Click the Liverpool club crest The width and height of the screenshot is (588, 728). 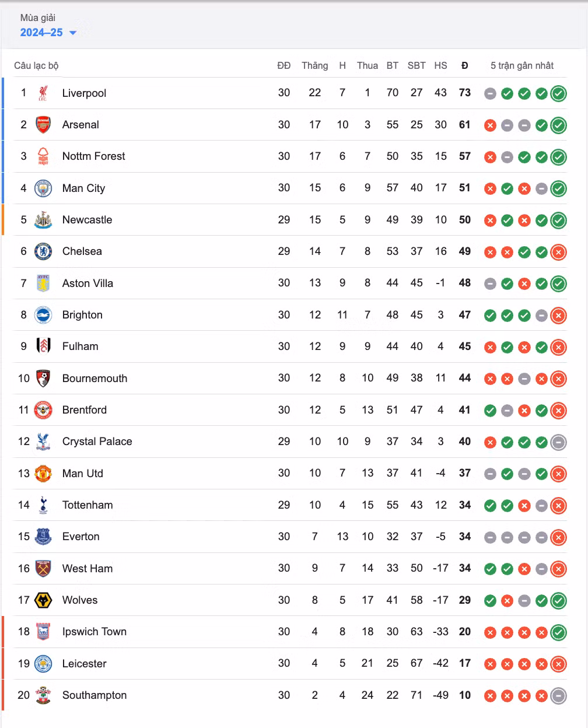(43, 93)
